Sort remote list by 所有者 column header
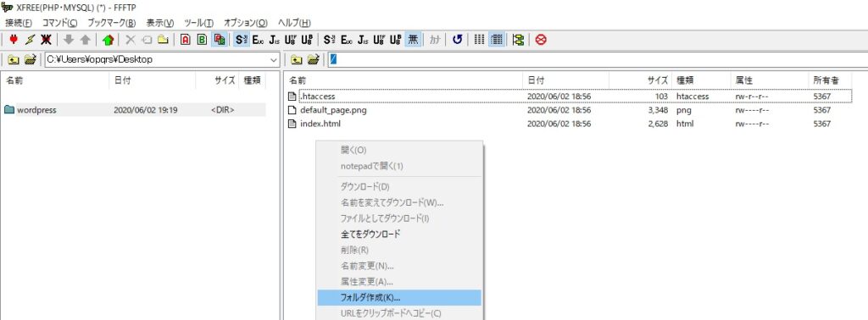The height and width of the screenshot is (320, 868). click(x=829, y=80)
